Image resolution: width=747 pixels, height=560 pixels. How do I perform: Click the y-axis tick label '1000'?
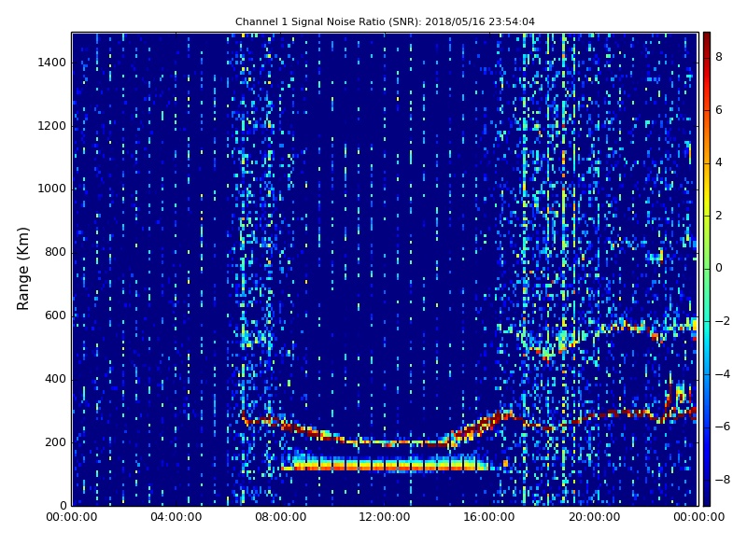coord(52,189)
